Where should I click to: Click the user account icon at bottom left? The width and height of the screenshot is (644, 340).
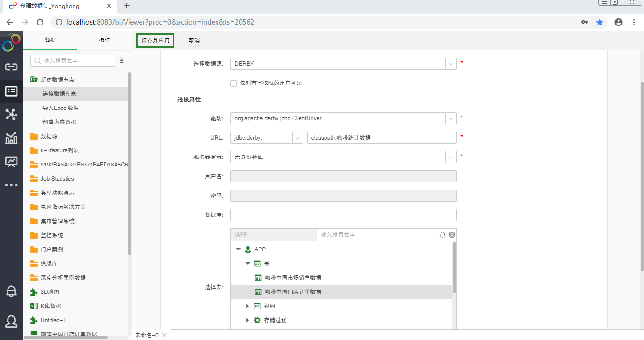(10, 322)
